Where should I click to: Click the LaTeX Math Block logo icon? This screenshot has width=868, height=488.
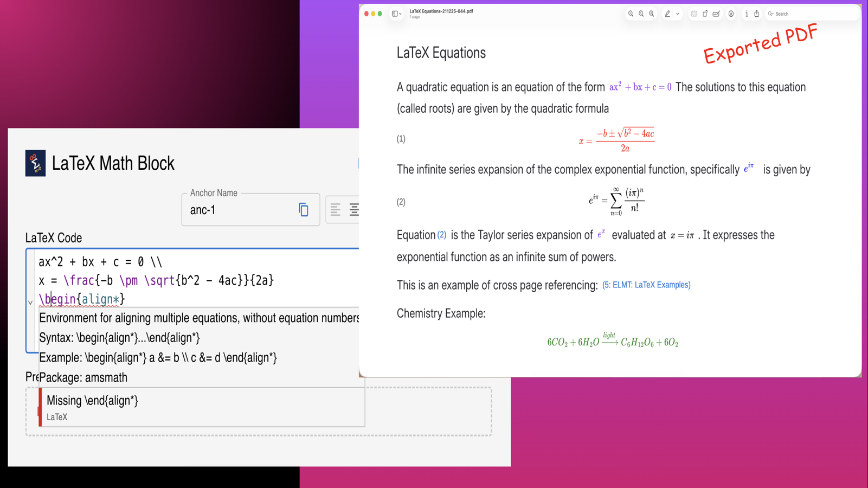pyautogui.click(x=35, y=163)
